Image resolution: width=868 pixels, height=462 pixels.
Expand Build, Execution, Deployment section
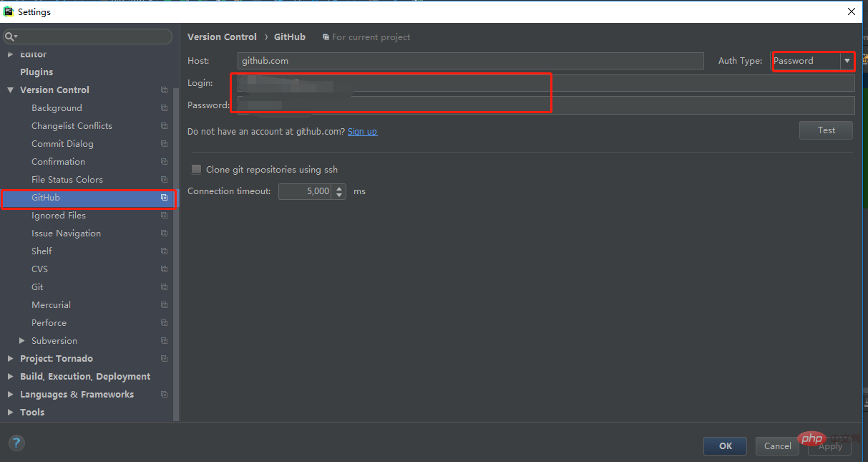tap(10, 377)
